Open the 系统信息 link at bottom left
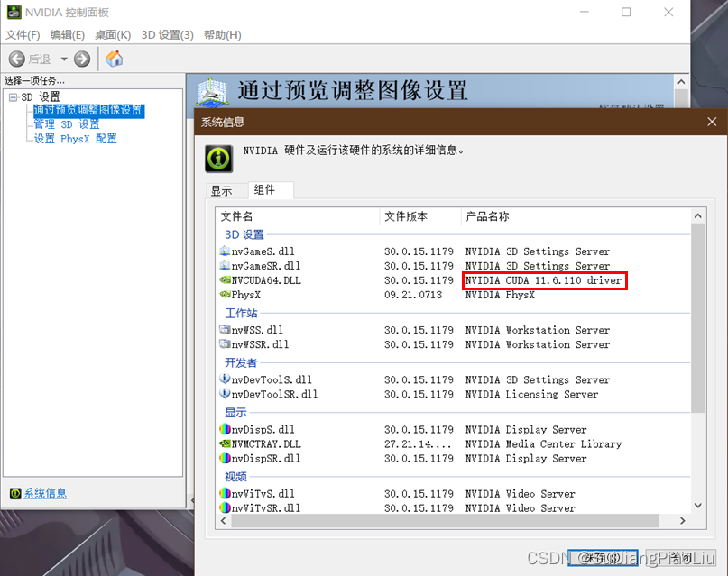The image size is (728, 576). (45, 493)
